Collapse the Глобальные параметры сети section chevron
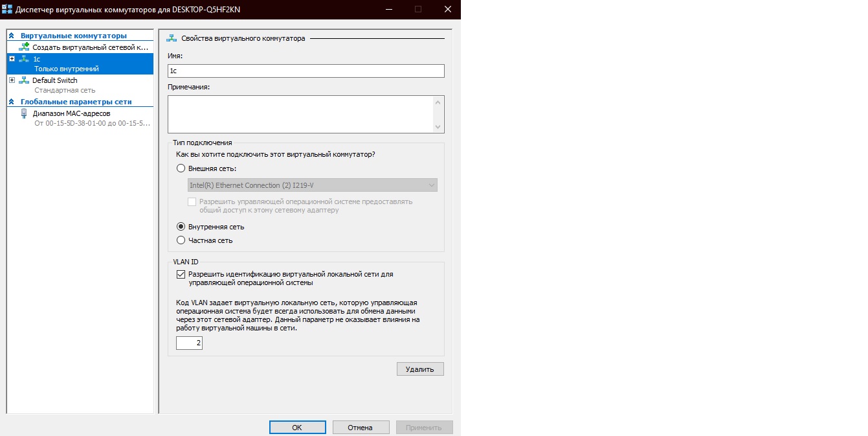This screenshot has width=868, height=436. (12, 102)
